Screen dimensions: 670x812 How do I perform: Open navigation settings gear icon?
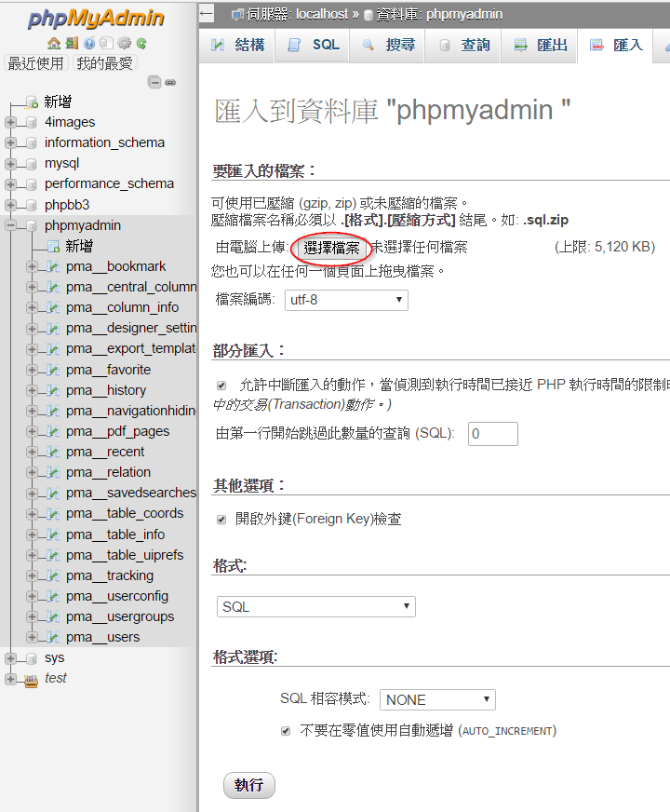124,43
